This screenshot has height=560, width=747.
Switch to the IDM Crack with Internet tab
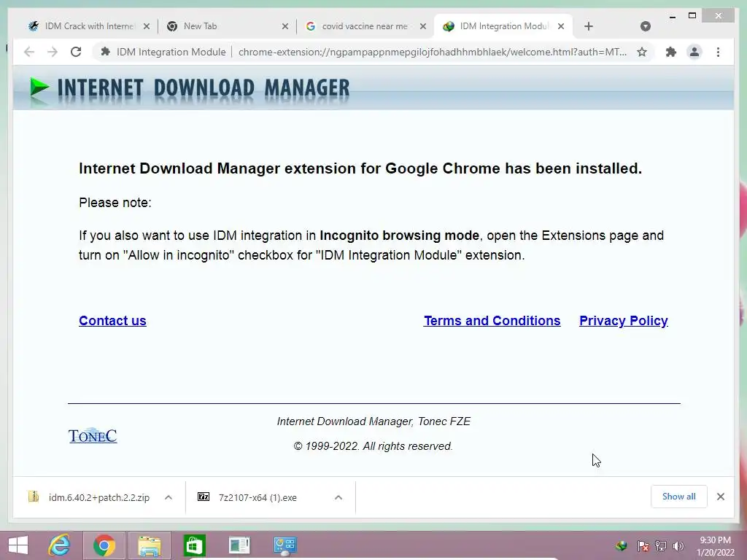pyautogui.click(x=88, y=26)
